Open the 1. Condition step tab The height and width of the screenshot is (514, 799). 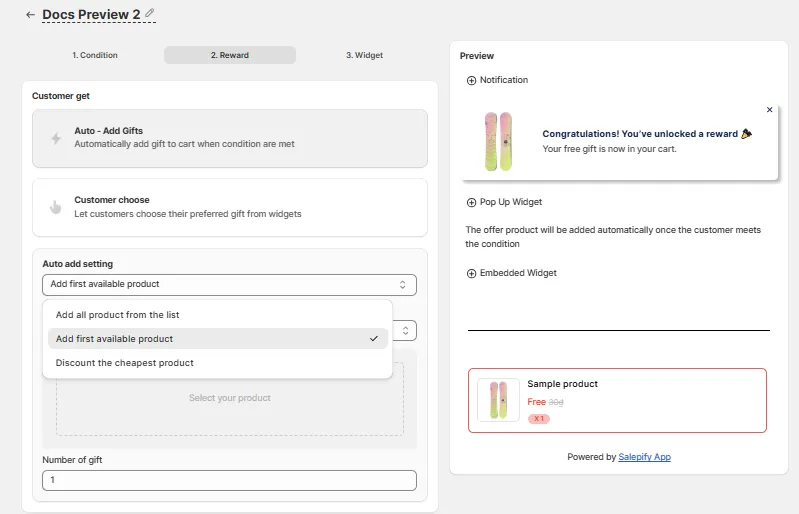click(x=95, y=55)
